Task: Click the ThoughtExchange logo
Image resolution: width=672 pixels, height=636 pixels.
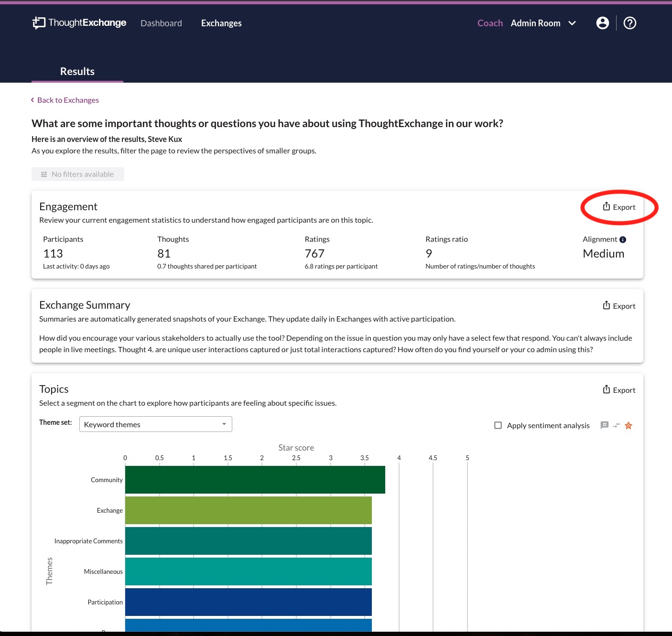Action: pyautogui.click(x=79, y=23)
